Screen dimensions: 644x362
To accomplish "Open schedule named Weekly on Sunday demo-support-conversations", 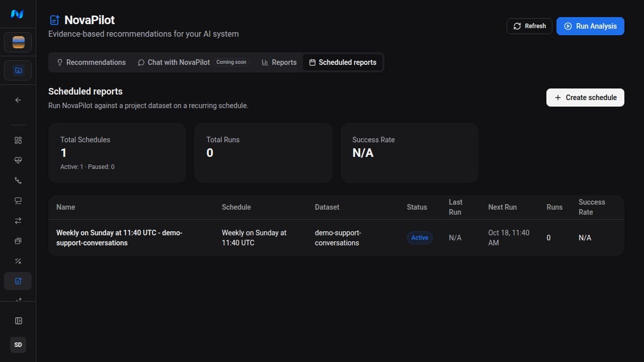I will [119, 238].
